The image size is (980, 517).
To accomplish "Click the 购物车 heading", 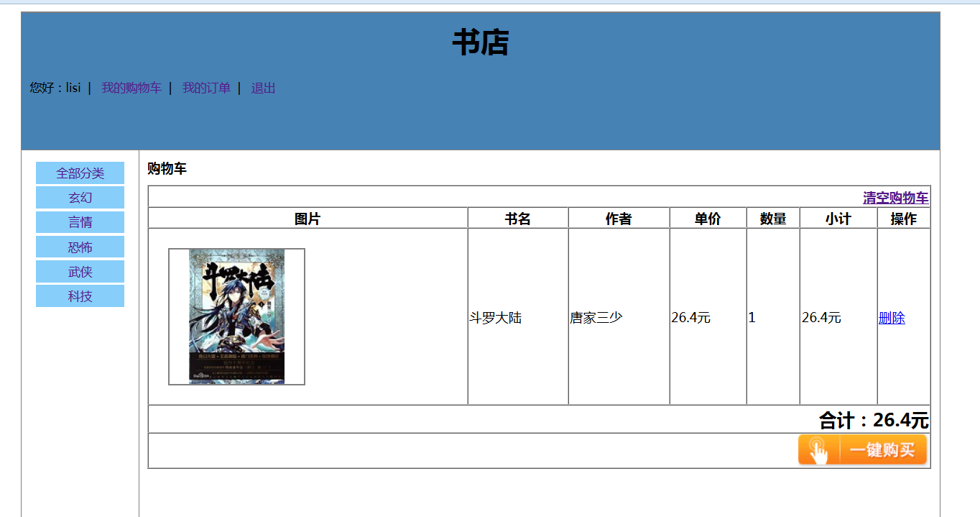I will pos(167,169).
